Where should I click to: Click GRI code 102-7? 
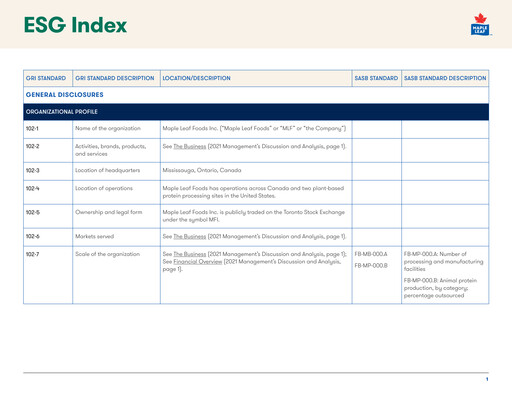point(32,254)
